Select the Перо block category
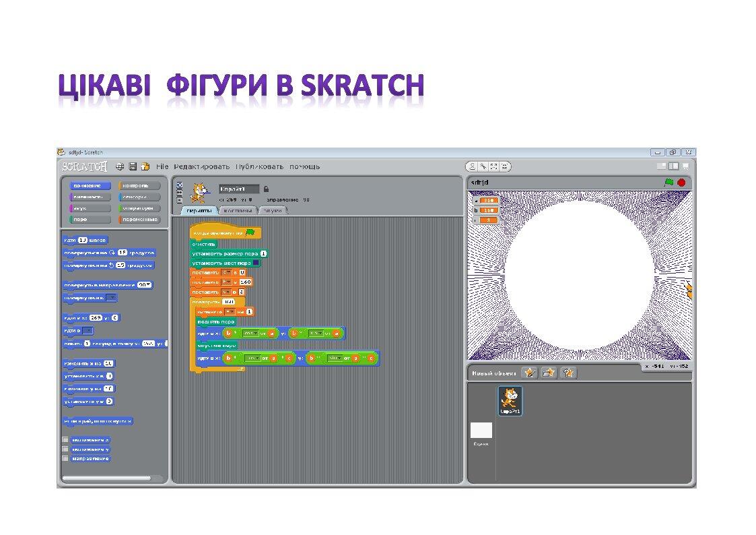Viewport: 756px width, 535px height. pos(90,220)
